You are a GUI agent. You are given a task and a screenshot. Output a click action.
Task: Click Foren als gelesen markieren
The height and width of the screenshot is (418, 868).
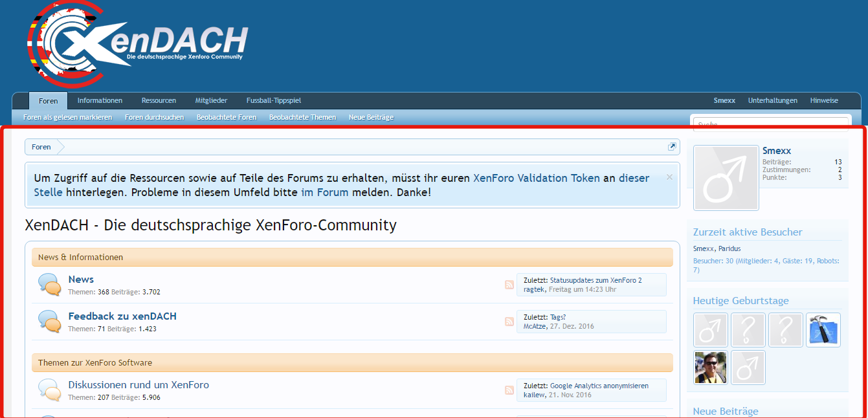coord(68,117)
